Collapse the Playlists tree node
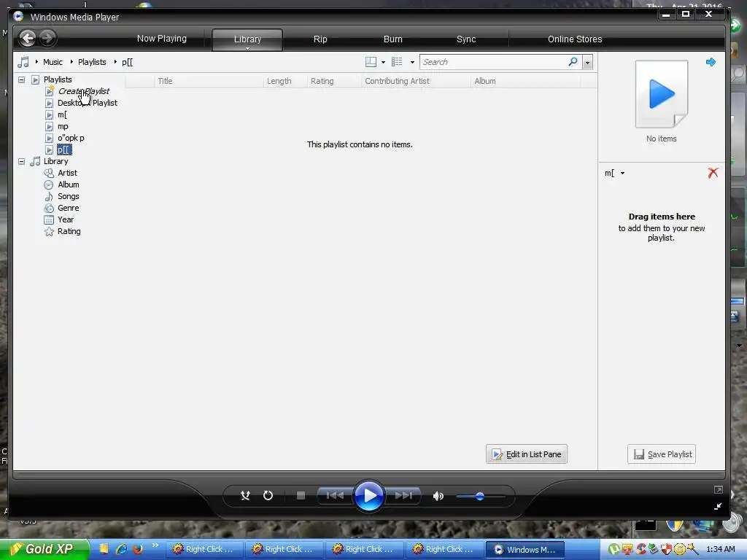Viewport: 747px width, 560px height. [21, 79]
